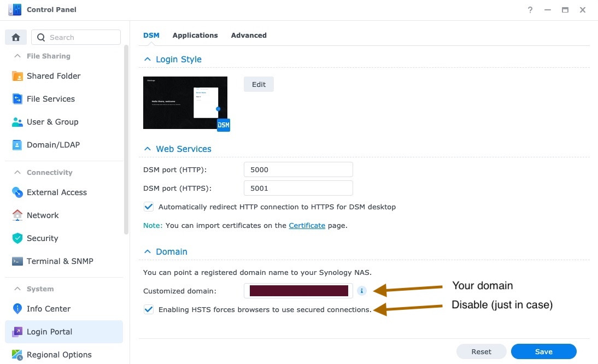
Task: Toggle automatic HTTP to HTTPS redirect
Action: pos(149,207)
